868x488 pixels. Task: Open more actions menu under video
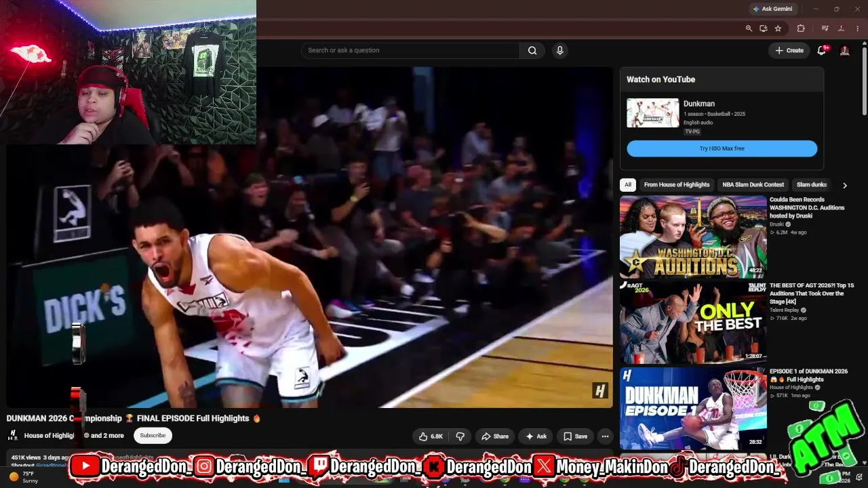606,436
